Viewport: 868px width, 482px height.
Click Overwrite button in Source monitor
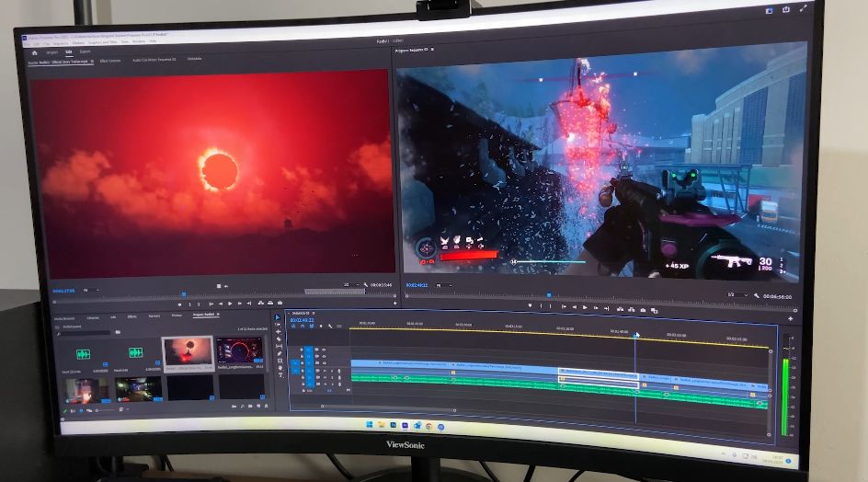pos(270,303)
